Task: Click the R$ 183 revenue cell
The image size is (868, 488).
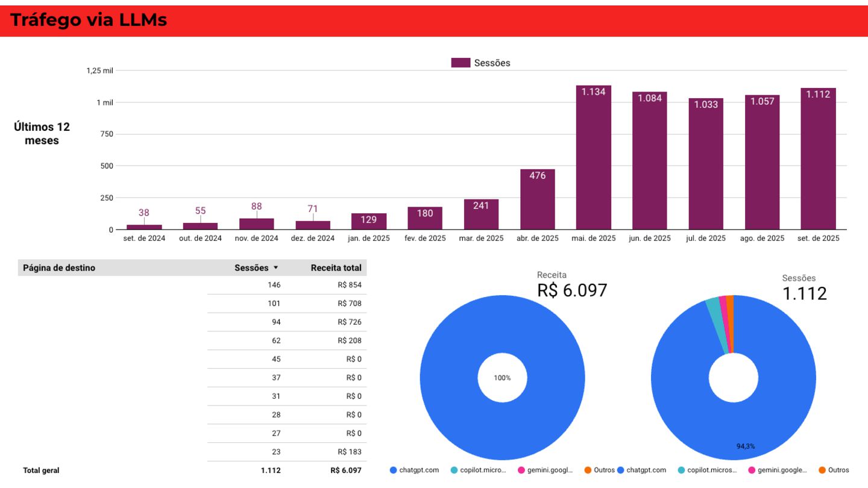Action: click(x=350, y=452)
